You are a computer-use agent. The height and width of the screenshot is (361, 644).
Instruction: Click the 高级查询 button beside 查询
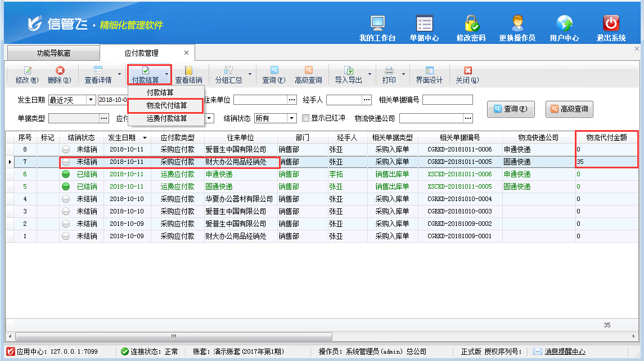pos(569,109)
